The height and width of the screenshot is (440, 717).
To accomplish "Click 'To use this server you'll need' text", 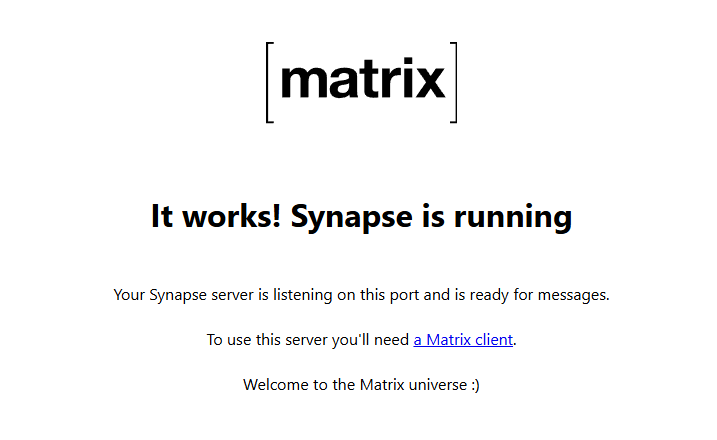I will (308, 340).
